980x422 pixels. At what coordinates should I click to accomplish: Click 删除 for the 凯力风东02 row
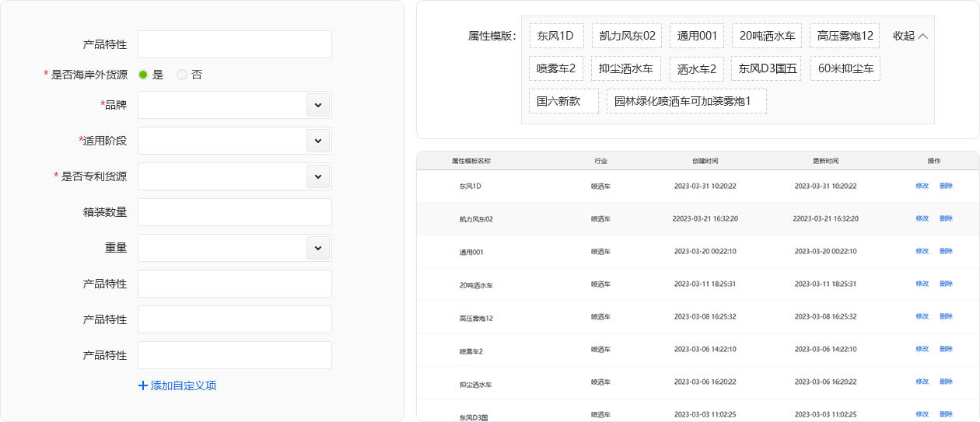(x=946, y=219)
